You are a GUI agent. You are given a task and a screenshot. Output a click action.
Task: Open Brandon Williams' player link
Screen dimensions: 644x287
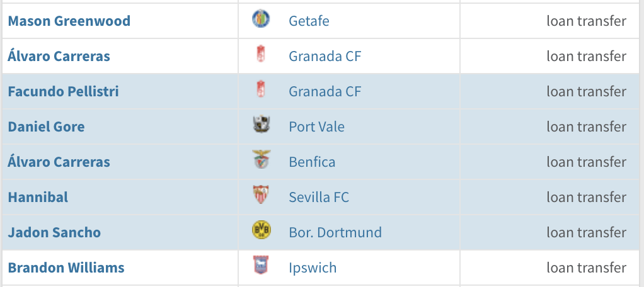(66, 267)
